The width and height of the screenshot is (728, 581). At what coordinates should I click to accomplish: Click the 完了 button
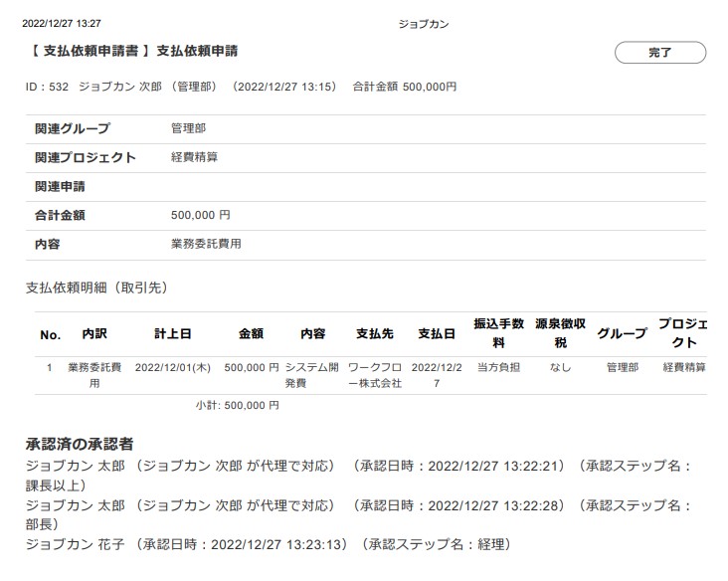[x=659, y=53]
